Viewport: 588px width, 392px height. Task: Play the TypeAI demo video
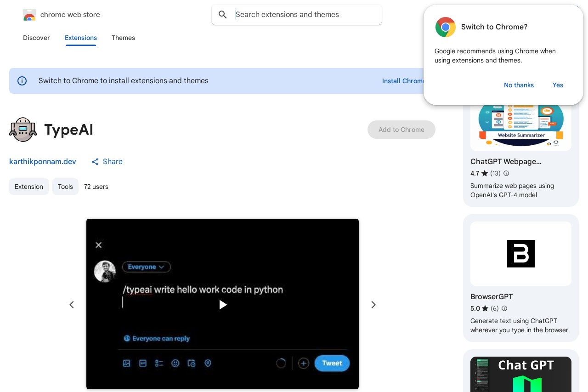(223, 305)
